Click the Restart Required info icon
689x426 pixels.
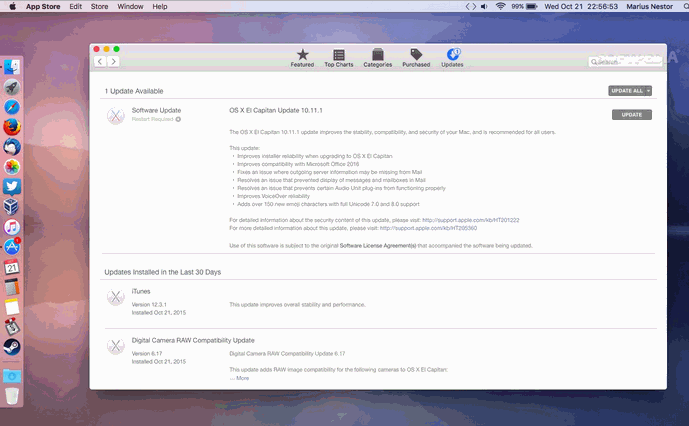pyautogui.click(x=178, y=119)
